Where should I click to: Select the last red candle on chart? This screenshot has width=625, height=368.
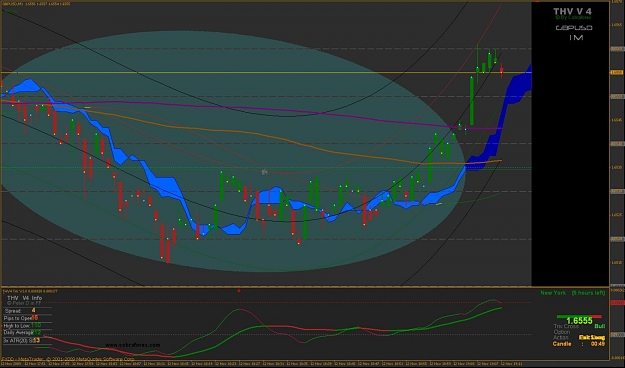pyautogui.click(x=501, y=70)
